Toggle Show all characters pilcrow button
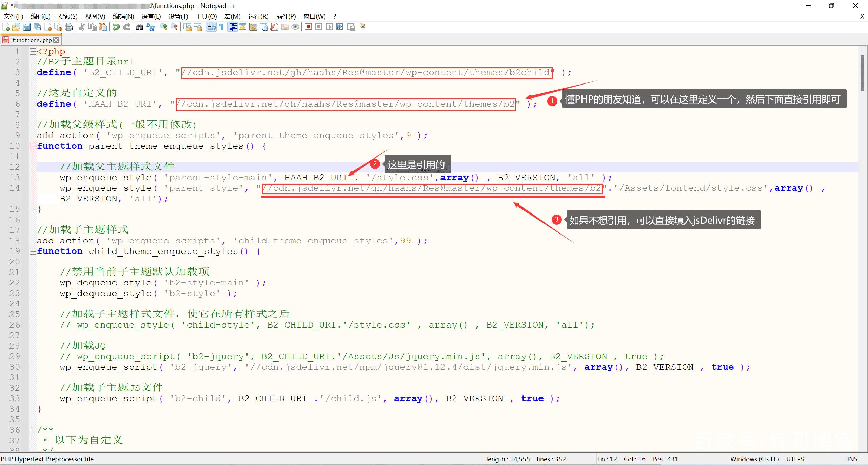The width and height of the screenshot is (868, 465). coord(221,27)
